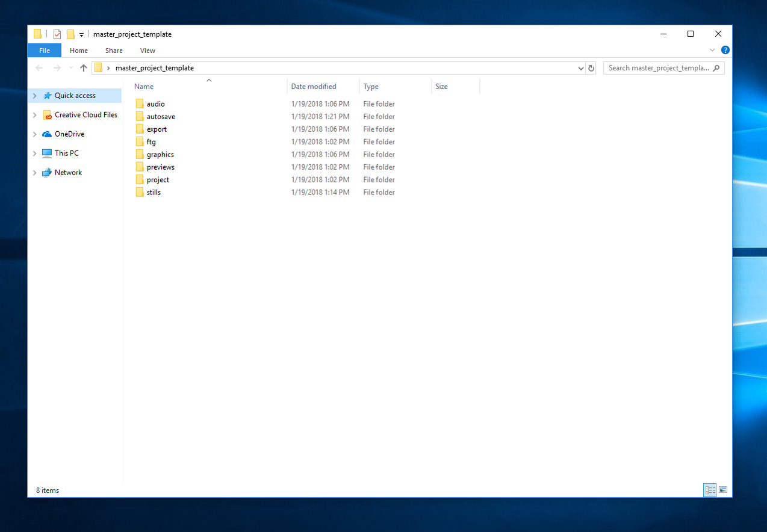The width and height of the screenshot is (767, 532).
Task: Switch to the View ribbon tab
Action: pos(147,51)
